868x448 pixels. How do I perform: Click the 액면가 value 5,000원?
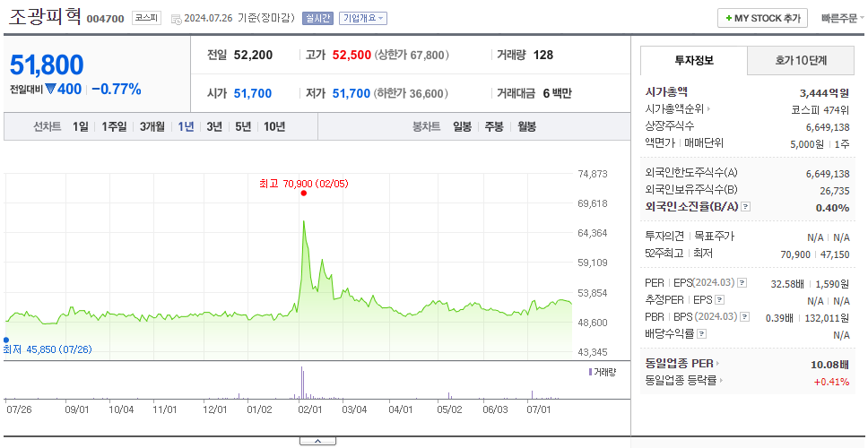(808, 143)
